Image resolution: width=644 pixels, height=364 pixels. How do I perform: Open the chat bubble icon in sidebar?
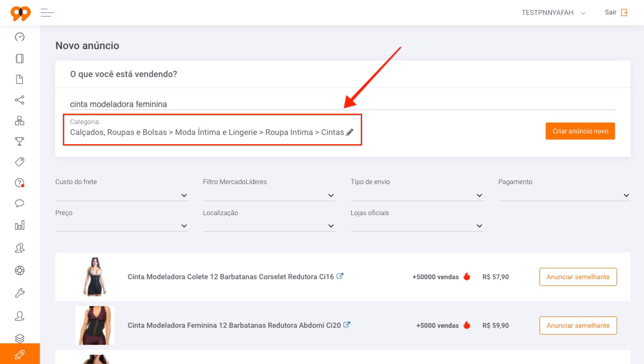coord(20,203)
